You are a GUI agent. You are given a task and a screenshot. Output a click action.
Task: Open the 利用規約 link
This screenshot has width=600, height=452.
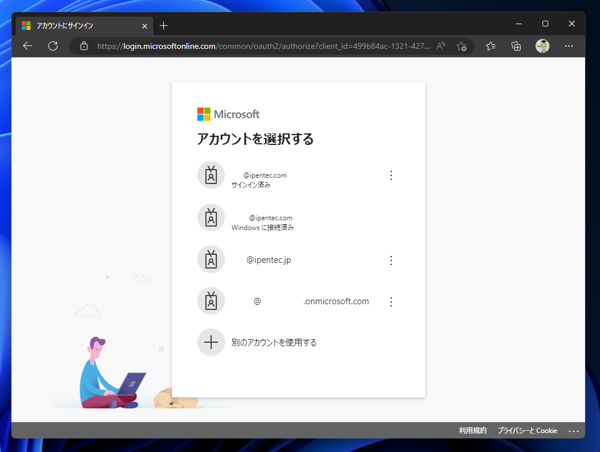[x=473, y=431]
